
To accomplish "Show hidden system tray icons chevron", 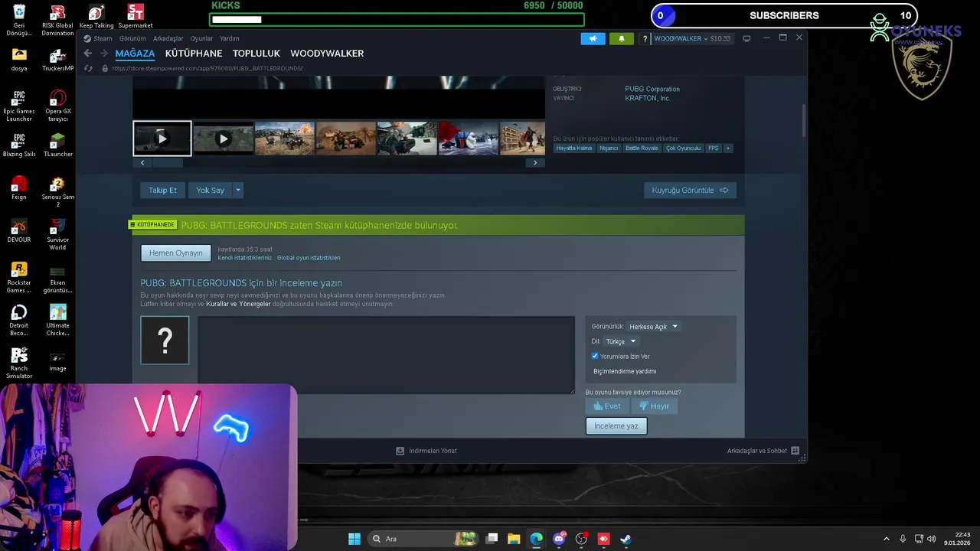I will tap(887, 539).
